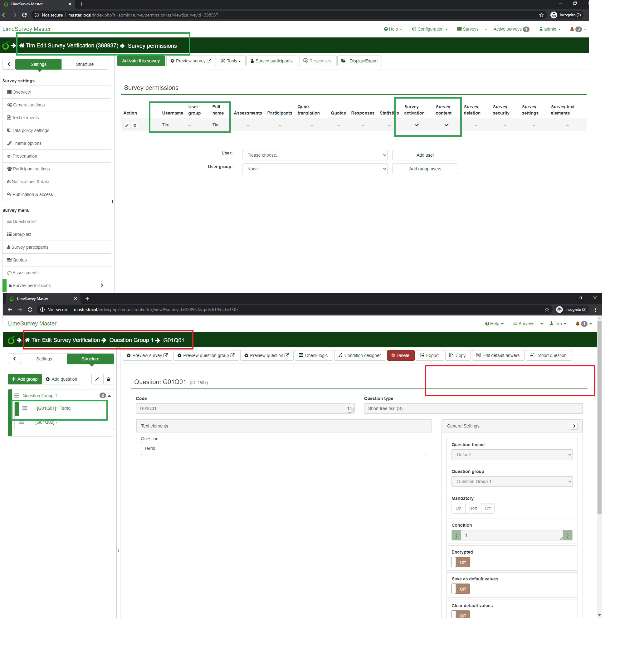Bookmark the question editor page with star

(546, 310)
